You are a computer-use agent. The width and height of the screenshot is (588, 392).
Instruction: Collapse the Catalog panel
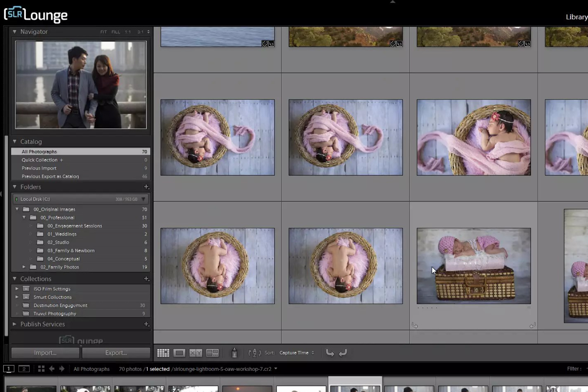pos(14,141)
